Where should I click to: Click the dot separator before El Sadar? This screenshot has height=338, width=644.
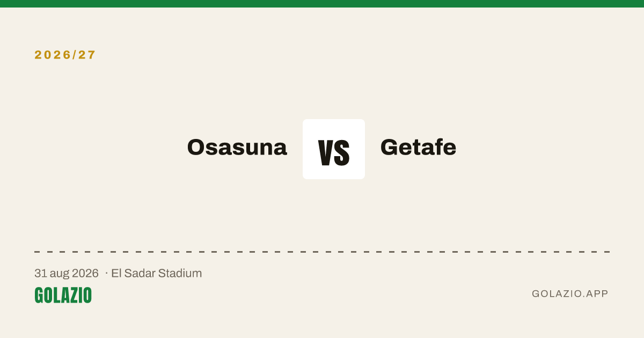[x=106, y=274]
